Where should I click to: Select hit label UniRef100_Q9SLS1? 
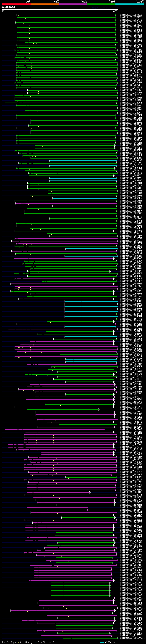click(131, 65)
